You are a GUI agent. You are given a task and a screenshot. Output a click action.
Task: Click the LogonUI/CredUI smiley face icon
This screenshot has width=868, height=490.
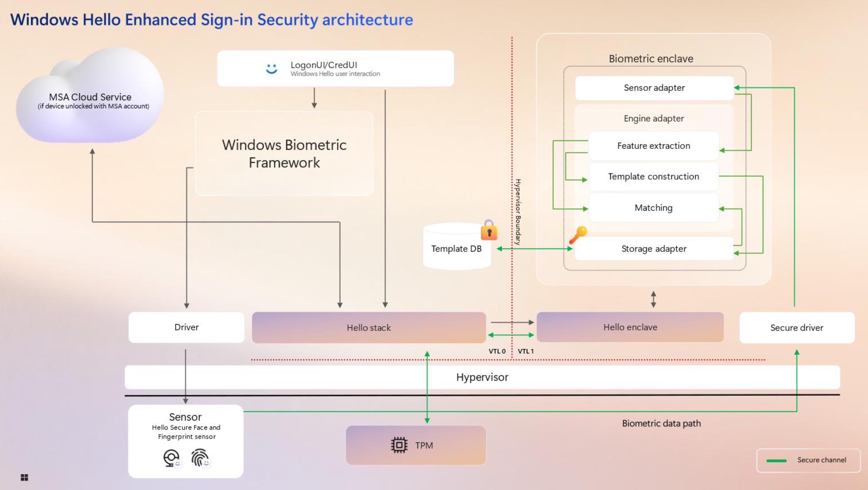pyautogui.click(x=271, y=67)
